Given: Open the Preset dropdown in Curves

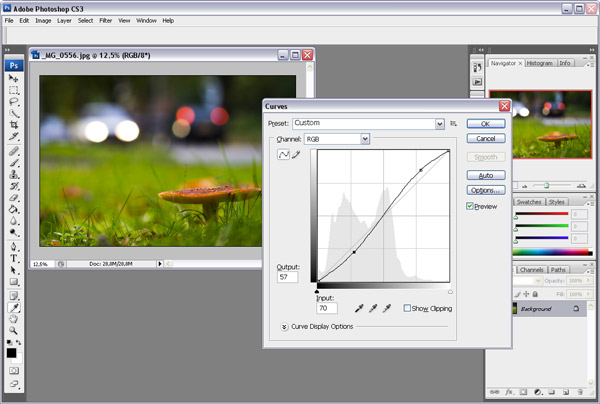Looking at the screenshot, I should coord(440,124).
